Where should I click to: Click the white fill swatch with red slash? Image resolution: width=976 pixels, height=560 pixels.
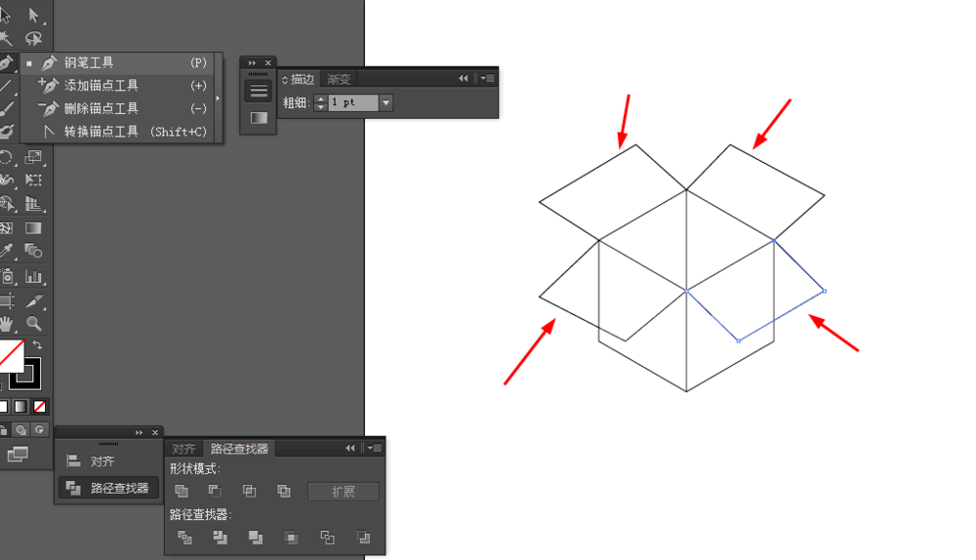click(x=11, y=355)
